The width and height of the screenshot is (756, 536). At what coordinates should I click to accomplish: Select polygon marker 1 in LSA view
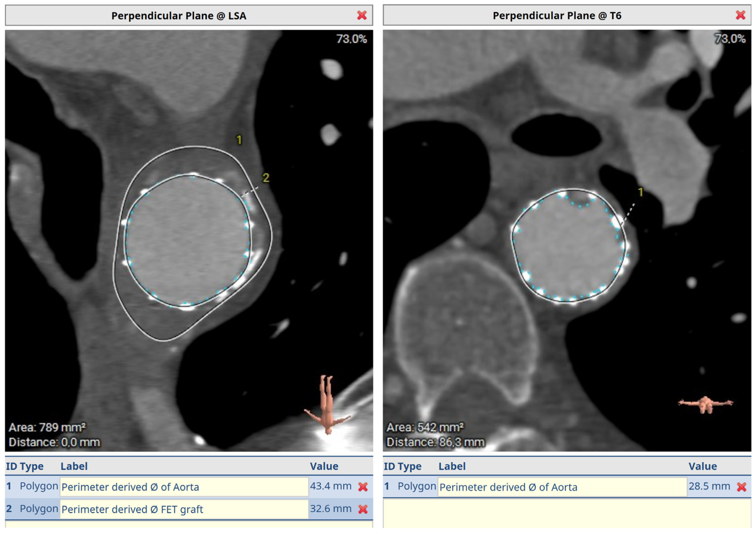tap(239, 140)
